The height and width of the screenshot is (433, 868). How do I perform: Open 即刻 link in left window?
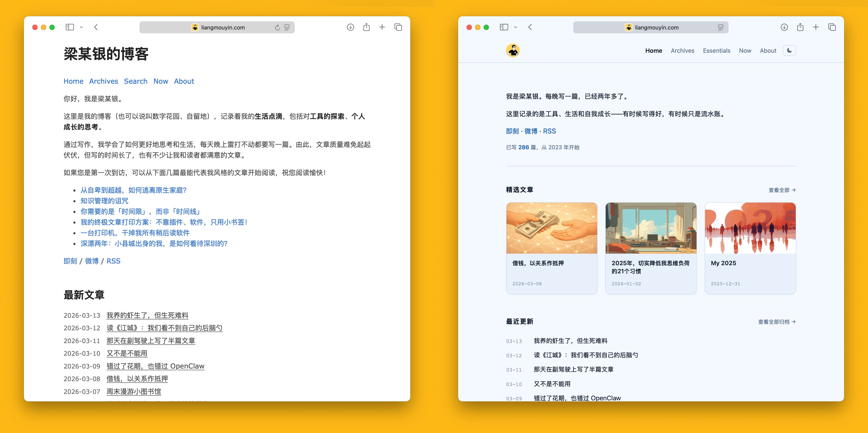pyautogui.click(x=70, y=261)
